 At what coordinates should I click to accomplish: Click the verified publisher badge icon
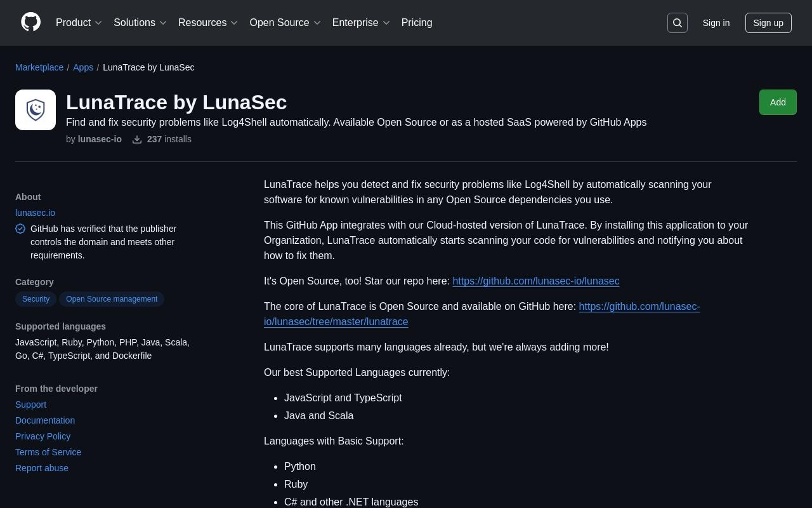20,229
